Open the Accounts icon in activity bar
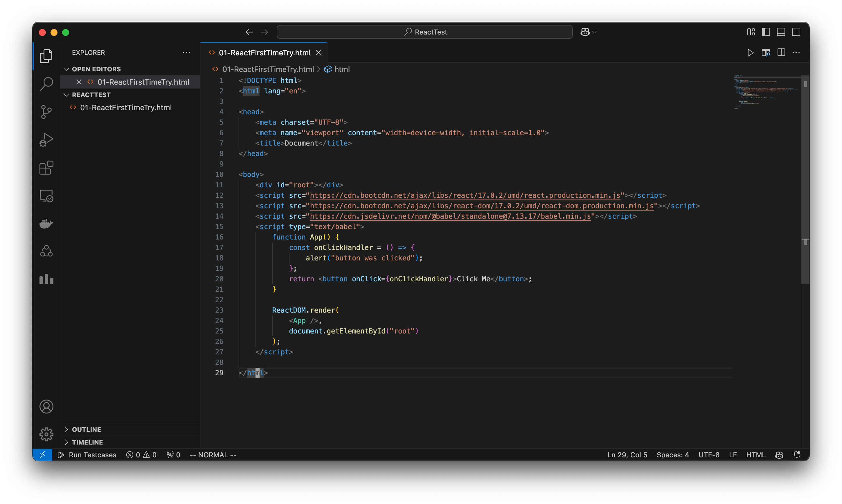The height and width of the screenshot is (504, 842). tap(46, 406)
